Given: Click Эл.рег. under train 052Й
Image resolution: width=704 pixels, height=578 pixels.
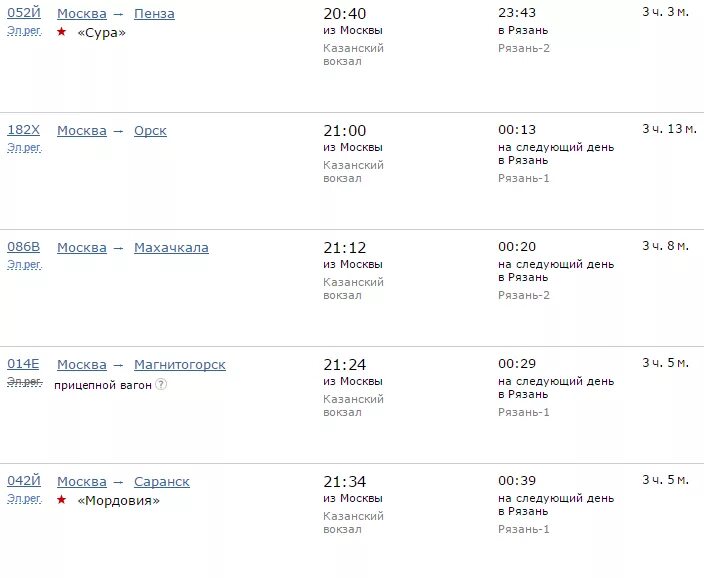Looking at the screenshot, I should click(24, 31).
